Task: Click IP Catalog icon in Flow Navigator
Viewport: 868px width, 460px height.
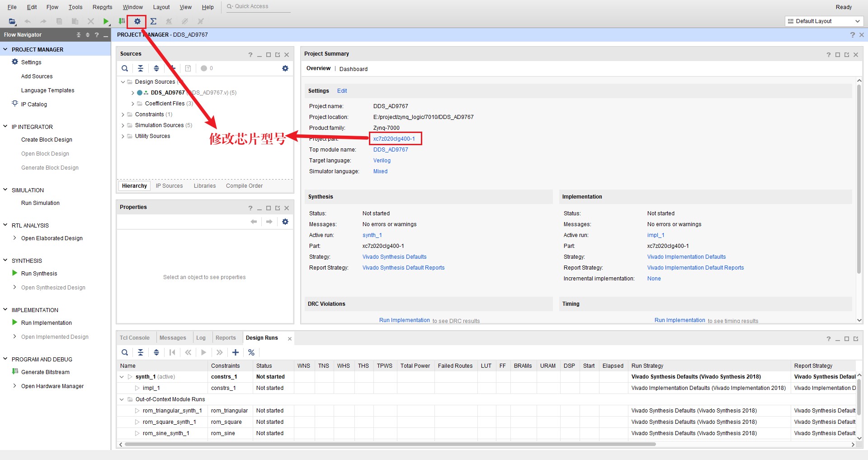Action: coord(15,104)
